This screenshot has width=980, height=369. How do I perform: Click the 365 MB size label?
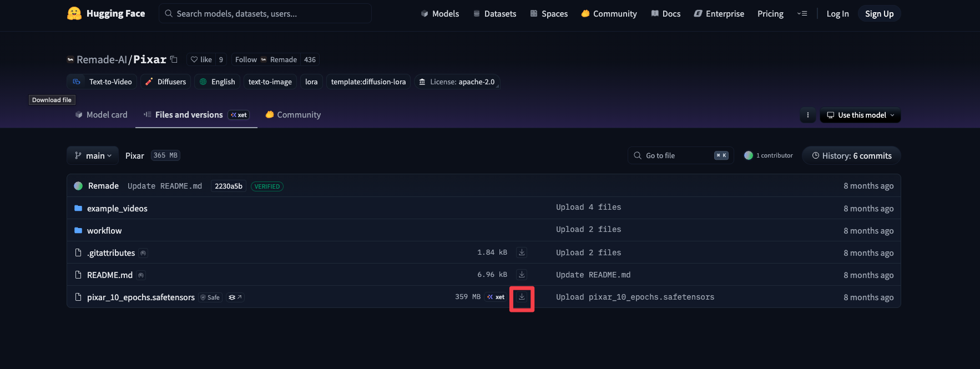point(165,155)
